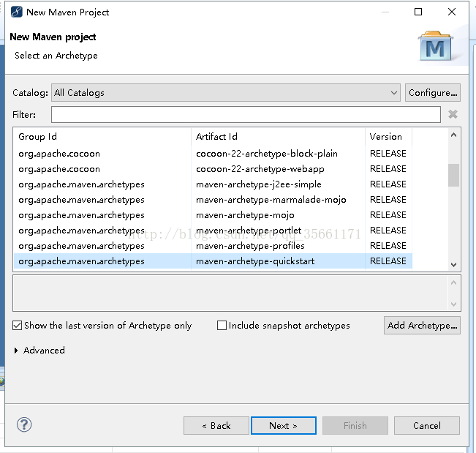Maximize the New Maven Project window

tap(418, 12)
